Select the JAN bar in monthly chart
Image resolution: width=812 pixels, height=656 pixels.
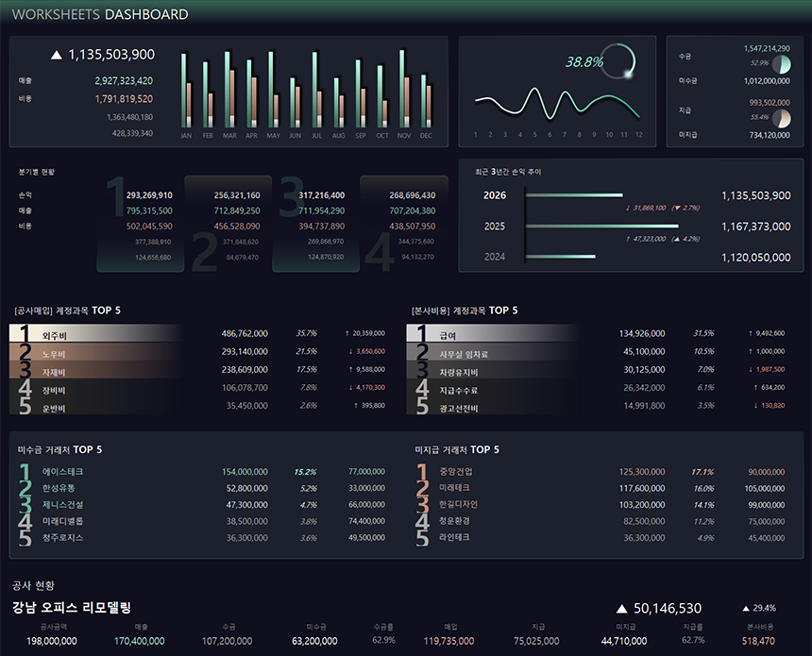[x=186, y=90]
